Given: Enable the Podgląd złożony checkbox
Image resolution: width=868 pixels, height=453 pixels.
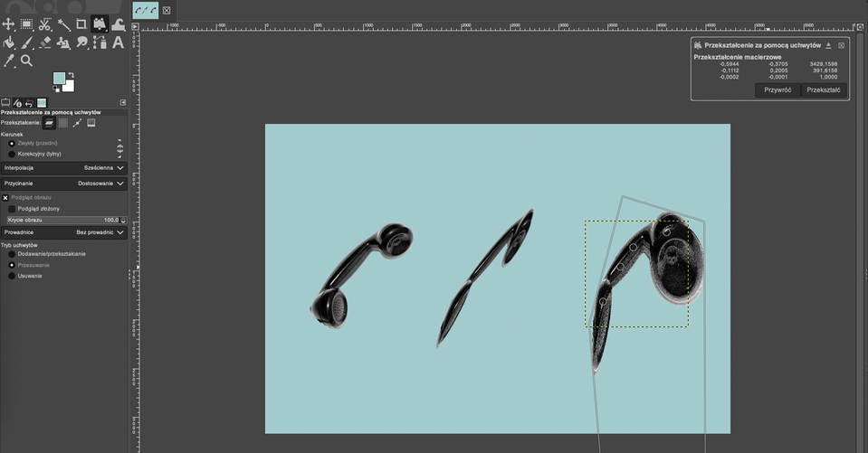Looking at the screenshot, I should coord(12,208).
